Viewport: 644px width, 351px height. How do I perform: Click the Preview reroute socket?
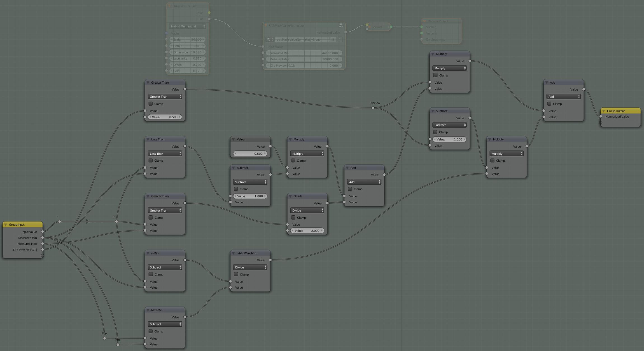click(x=373, y=108)
